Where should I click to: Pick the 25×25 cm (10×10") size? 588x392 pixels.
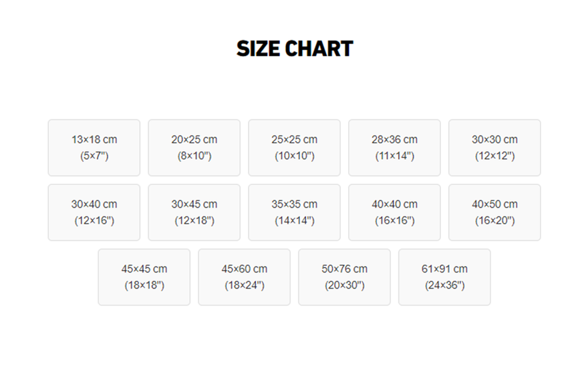295,148
